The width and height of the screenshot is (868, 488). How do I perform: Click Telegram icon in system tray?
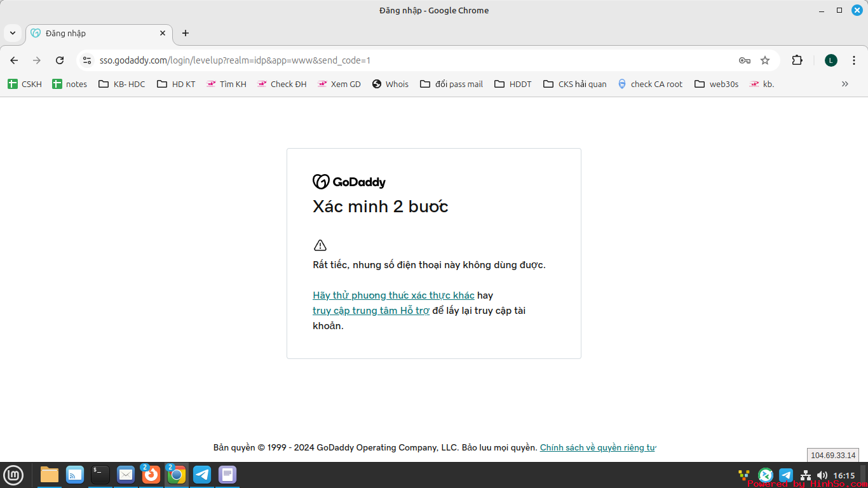[786, 475]
